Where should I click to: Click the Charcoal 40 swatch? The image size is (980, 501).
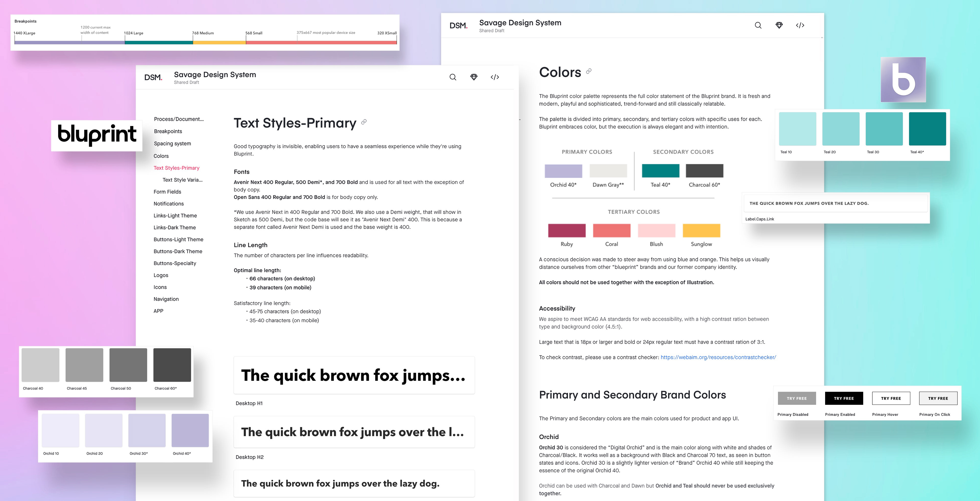pos(40,365)
